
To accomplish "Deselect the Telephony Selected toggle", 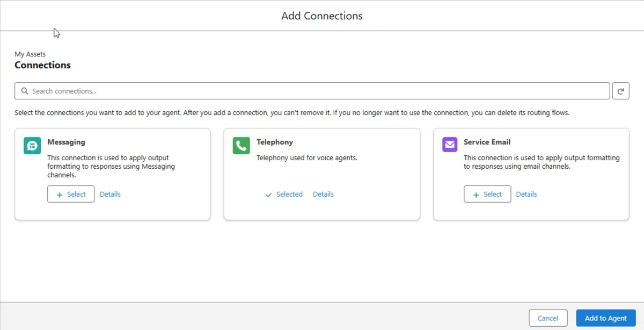I will point(284,194).
